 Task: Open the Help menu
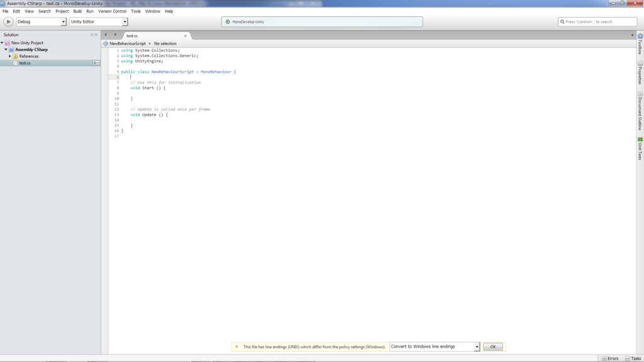click(169, 11)
